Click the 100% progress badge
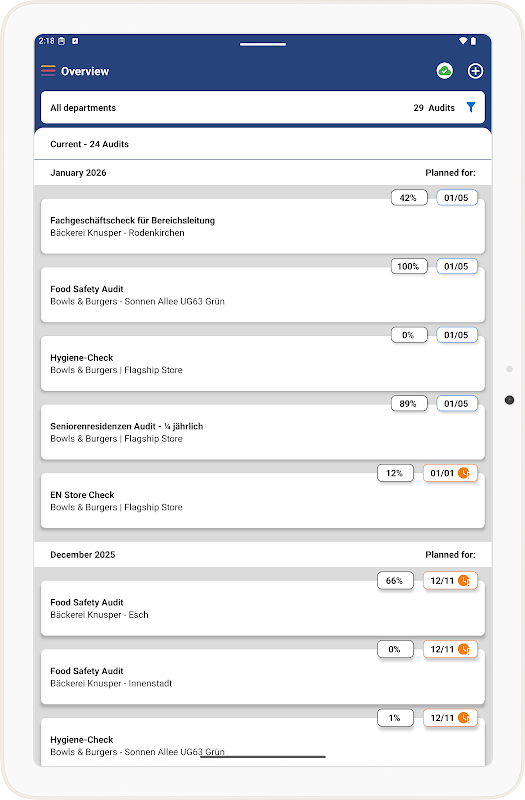The height and width of the screenshot is (800, 525). click(409, 266)
